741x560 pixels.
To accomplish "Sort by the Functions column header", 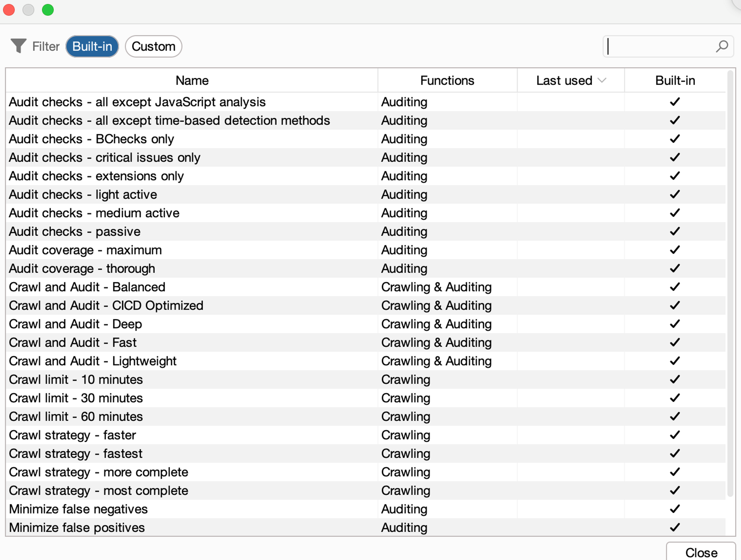I will coord(447,81).
